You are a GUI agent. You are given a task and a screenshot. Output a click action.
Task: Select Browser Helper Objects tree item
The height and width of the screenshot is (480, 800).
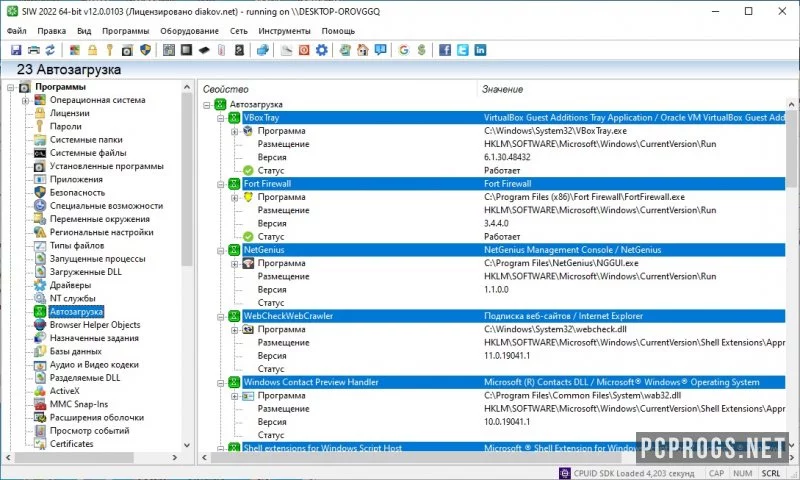click(95, 325)
